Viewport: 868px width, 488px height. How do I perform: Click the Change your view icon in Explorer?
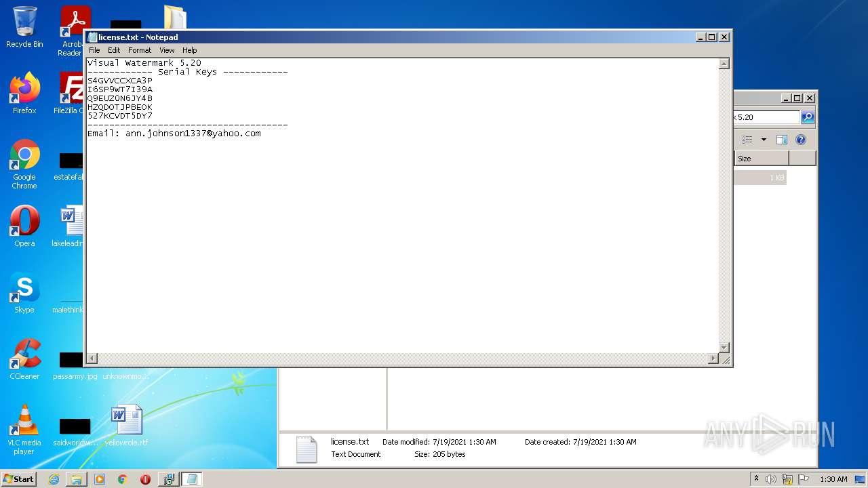747,140
